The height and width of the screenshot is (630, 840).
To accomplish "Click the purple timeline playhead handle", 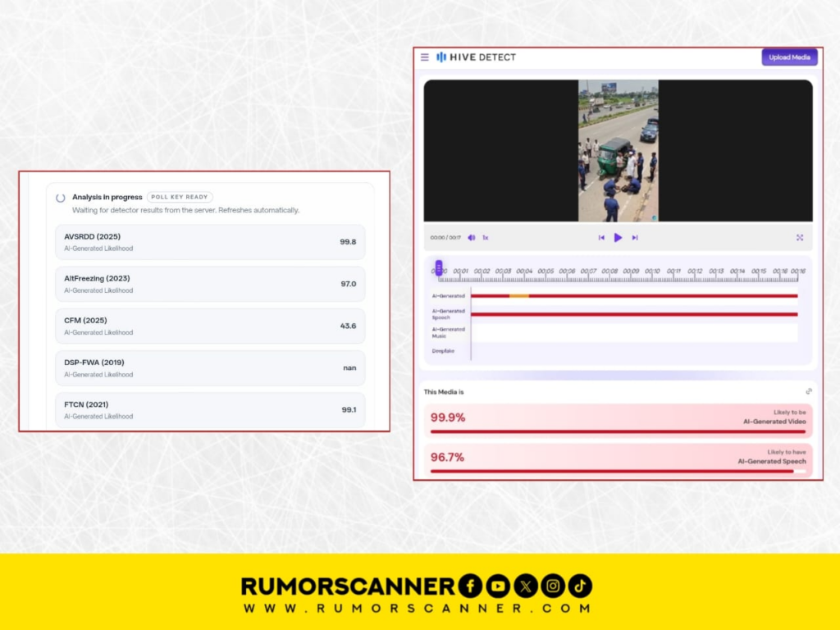I will point(439,267).
